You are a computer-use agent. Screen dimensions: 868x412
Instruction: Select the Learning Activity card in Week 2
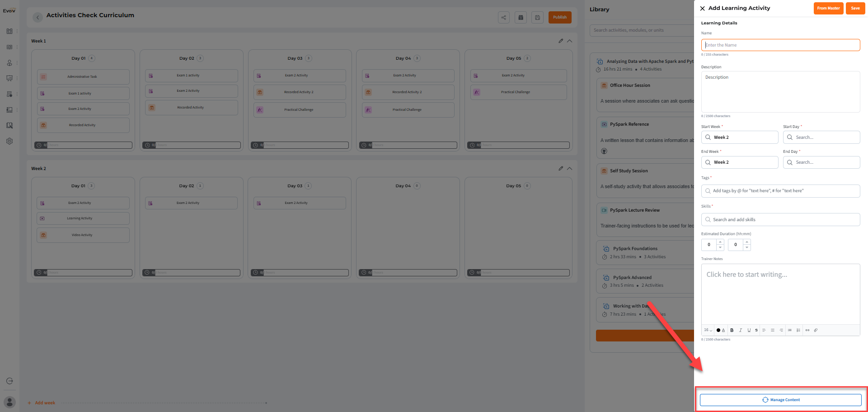[83, 218]
